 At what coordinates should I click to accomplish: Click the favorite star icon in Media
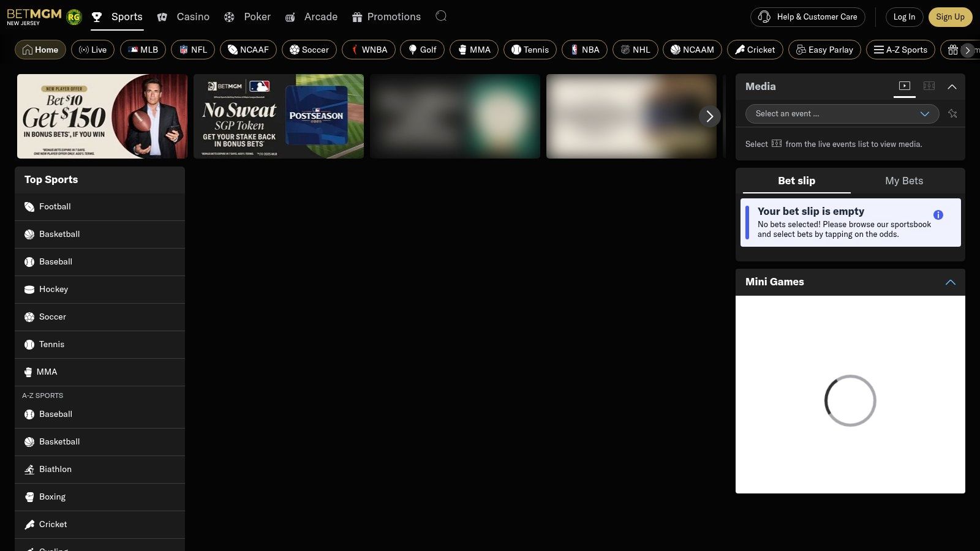pyautogui.click(x=952, y=113)
